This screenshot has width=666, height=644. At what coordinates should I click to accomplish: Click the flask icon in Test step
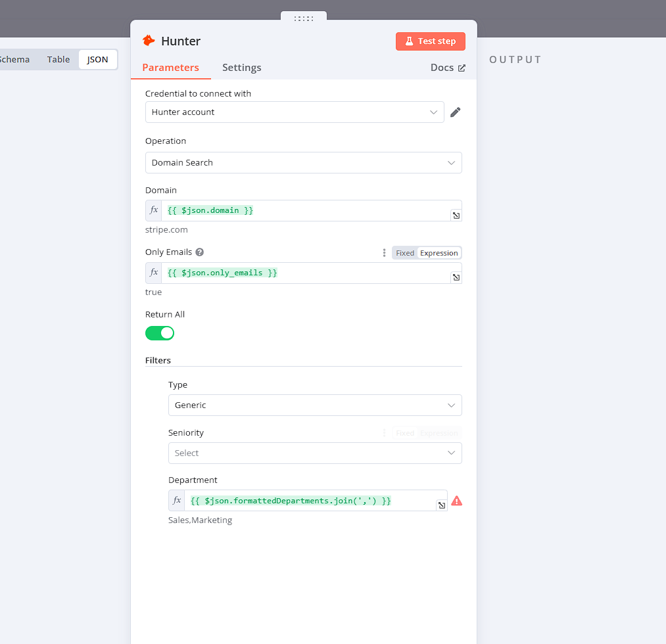(x=409, y=41)
